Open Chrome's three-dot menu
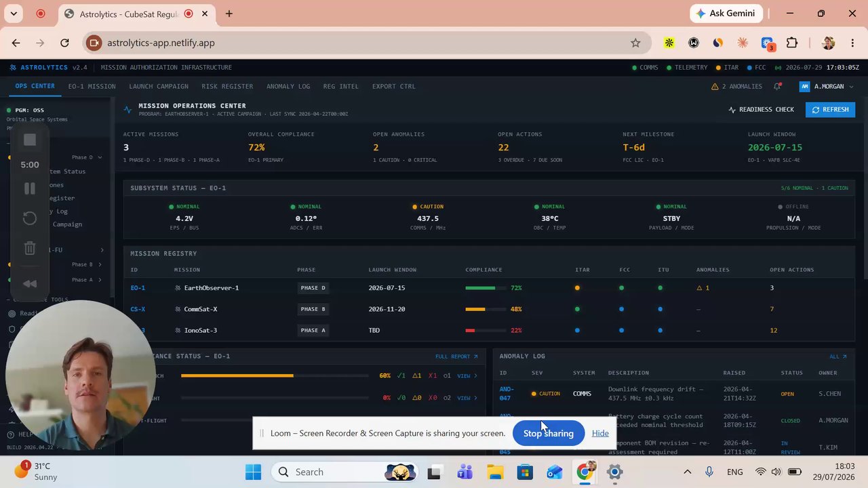 (852, 43)
